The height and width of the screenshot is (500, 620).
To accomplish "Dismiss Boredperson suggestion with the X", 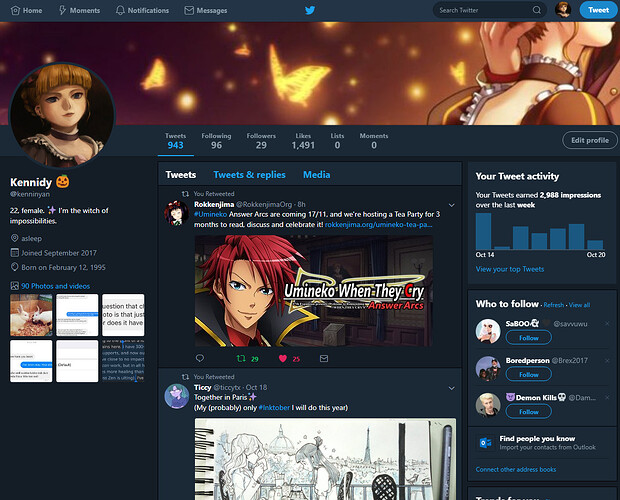I will (x=607, y=360).
